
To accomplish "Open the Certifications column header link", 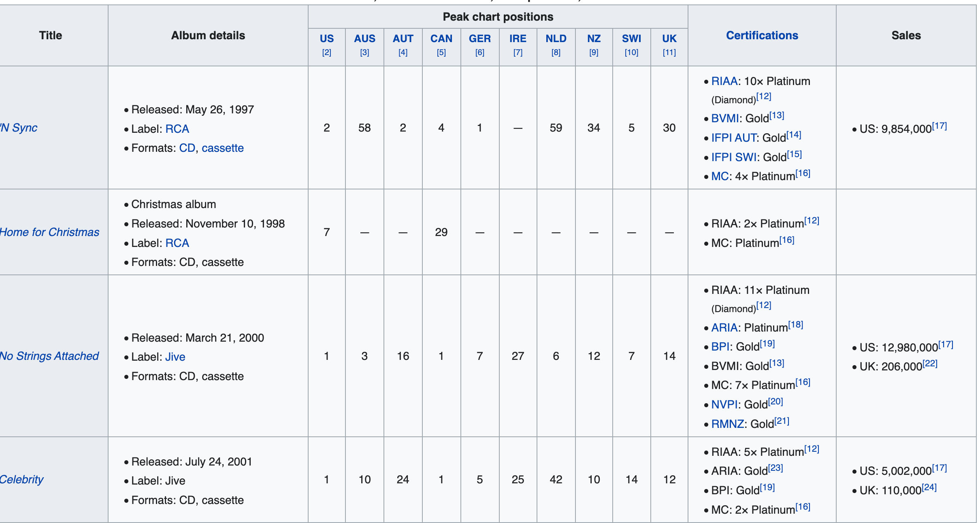I will (x=762, y=36).
